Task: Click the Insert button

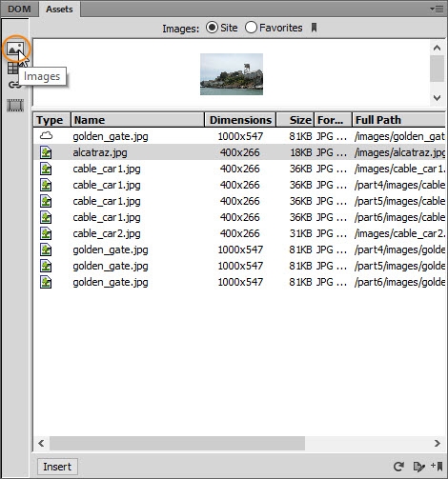Action: point(57,467)
